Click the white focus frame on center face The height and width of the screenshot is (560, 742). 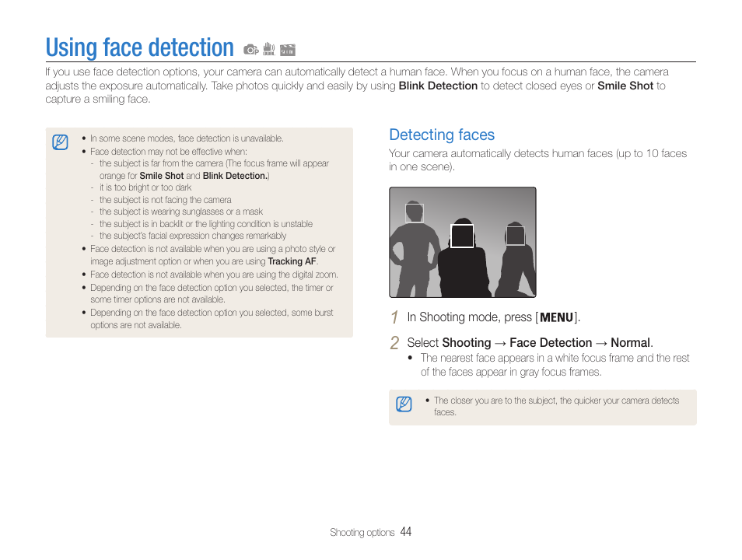[462, 236]
